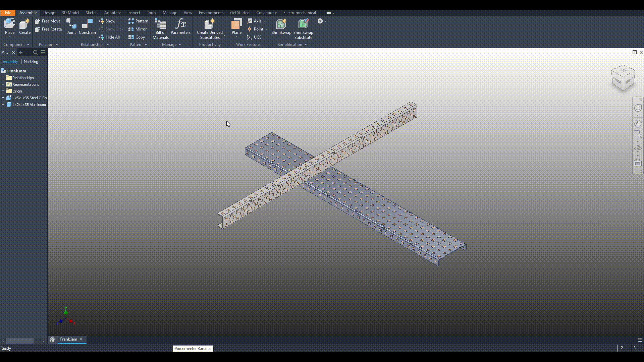This screenshot has width=644, height=362.
Task: Expand the 1x5x1x35 Steel C-Channel node
Action: 3,98
